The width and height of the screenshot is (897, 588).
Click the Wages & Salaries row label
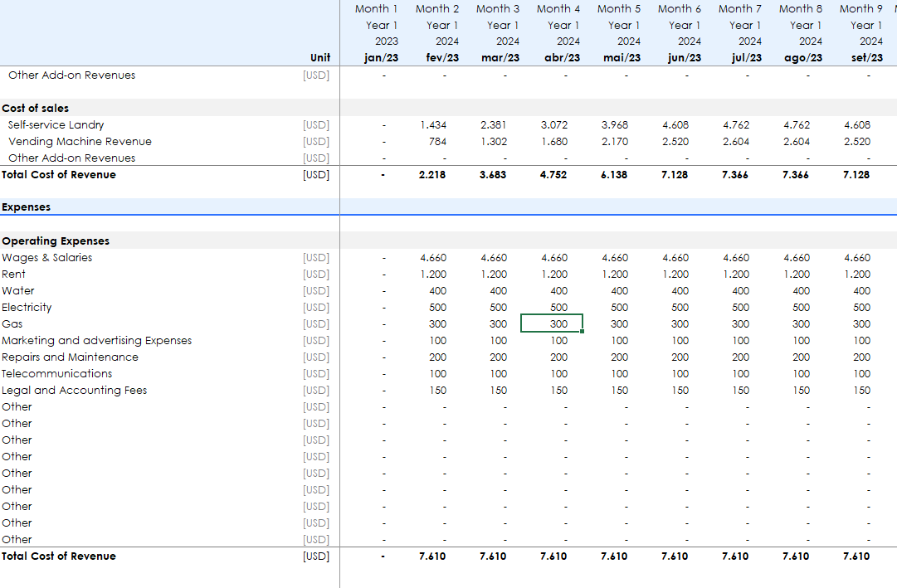(47, 257)
